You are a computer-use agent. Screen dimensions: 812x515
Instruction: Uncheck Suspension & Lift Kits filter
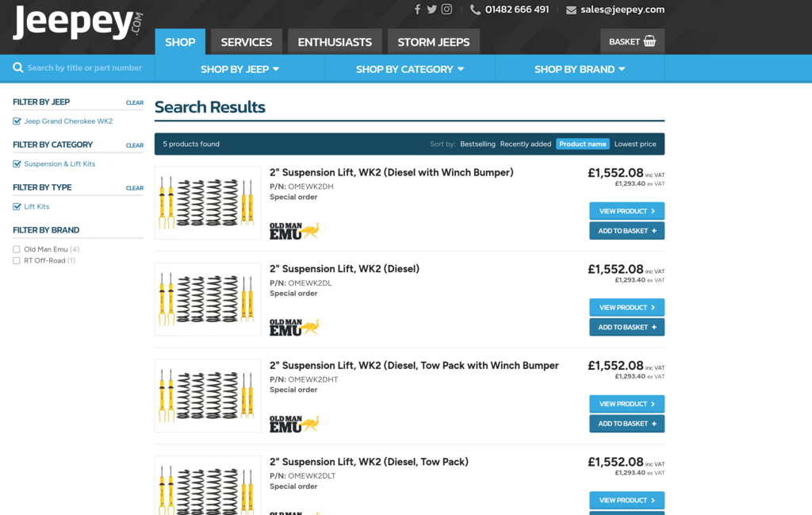pos(17,163)
